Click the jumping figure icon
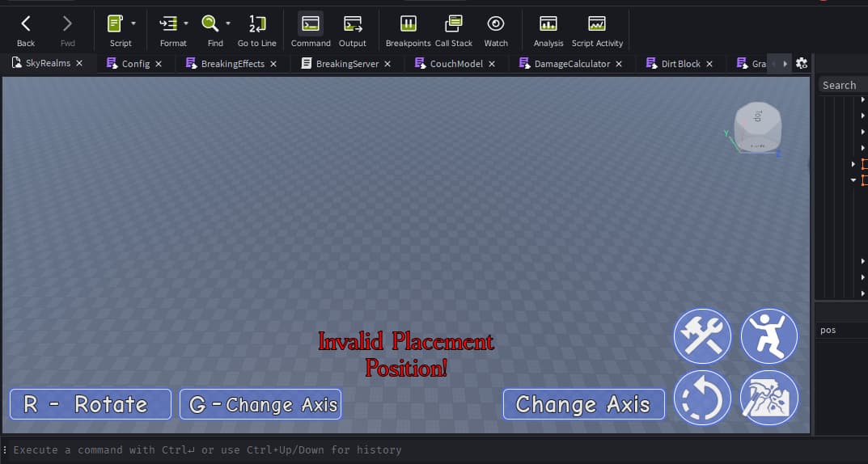The width and height of the screenshot is (868, 464). click(769, 336)
